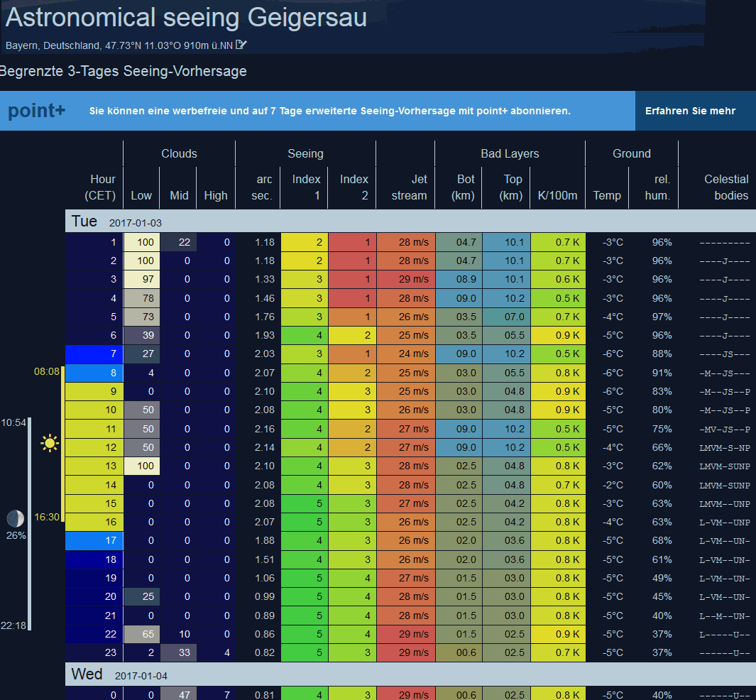Click the sun icon on the daylight bar

pos(49,444)
